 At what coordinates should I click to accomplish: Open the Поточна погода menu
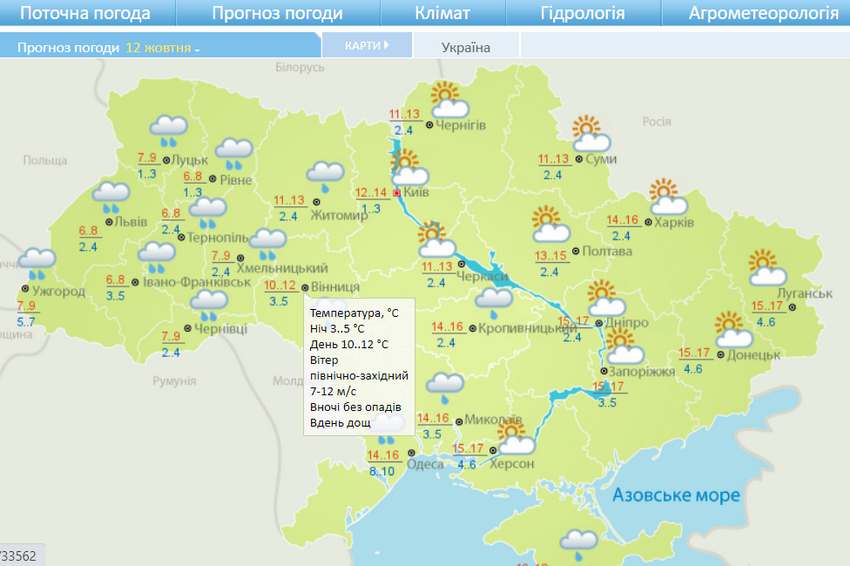(85, 13)
